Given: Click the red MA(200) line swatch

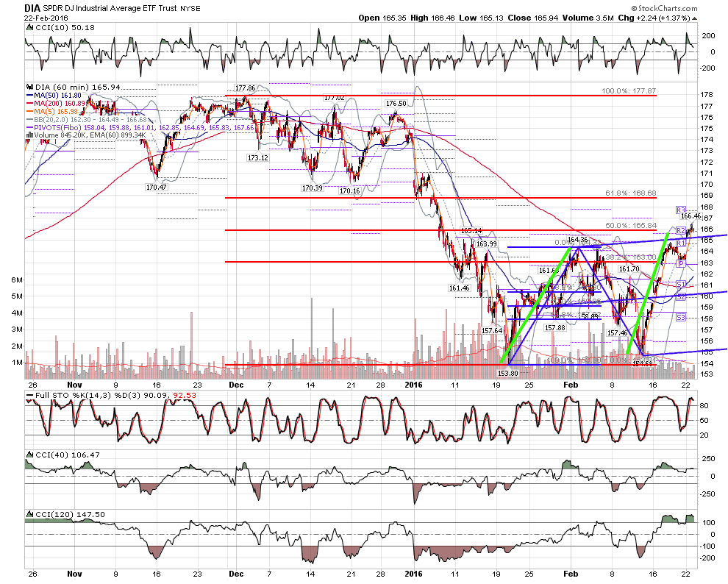Looking at the screenshot, I should pos(29,104).
